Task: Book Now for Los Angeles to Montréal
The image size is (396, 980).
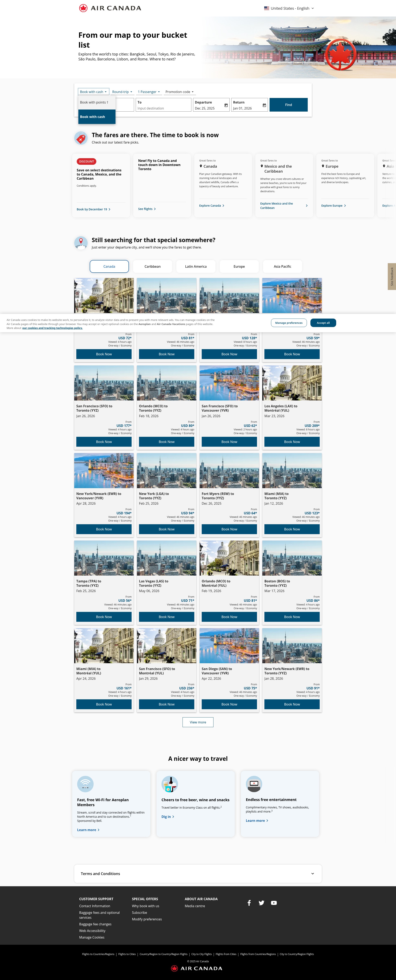Action: pyautogui.click(x=292, y=442)
